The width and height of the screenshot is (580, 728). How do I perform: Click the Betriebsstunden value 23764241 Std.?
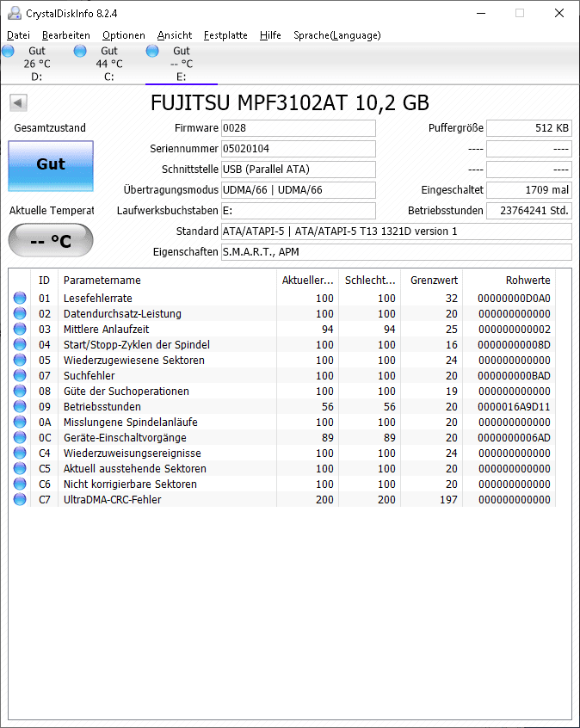(x=529, y=211)
